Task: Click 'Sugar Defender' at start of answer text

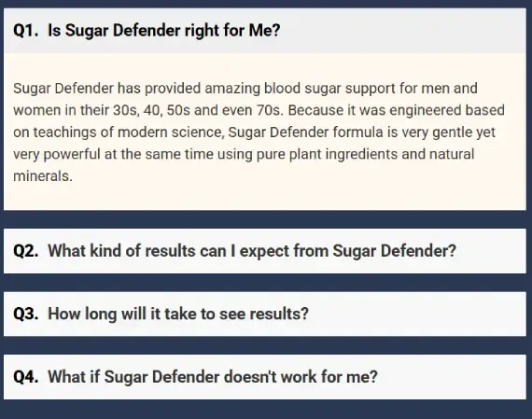Action: 63,89
